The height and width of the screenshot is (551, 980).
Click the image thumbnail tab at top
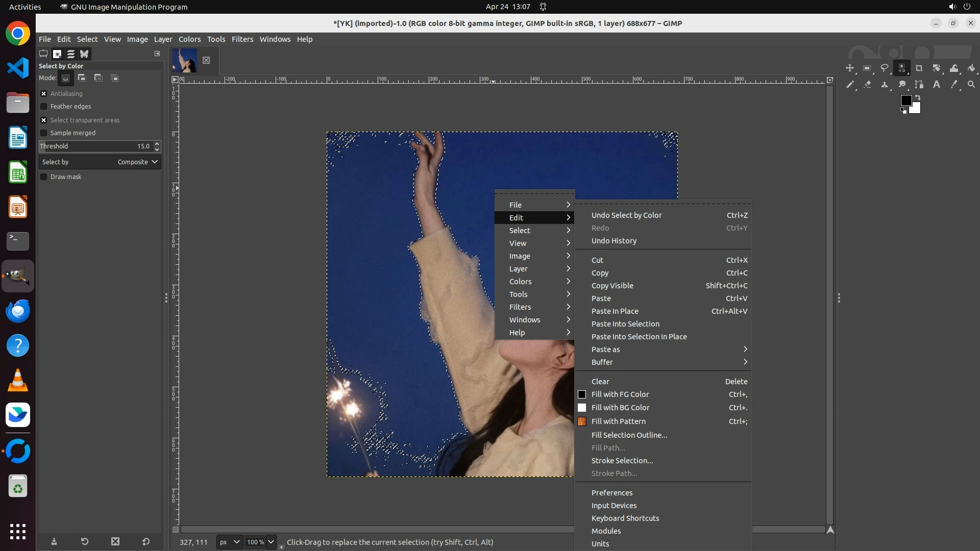pos(185,60)
